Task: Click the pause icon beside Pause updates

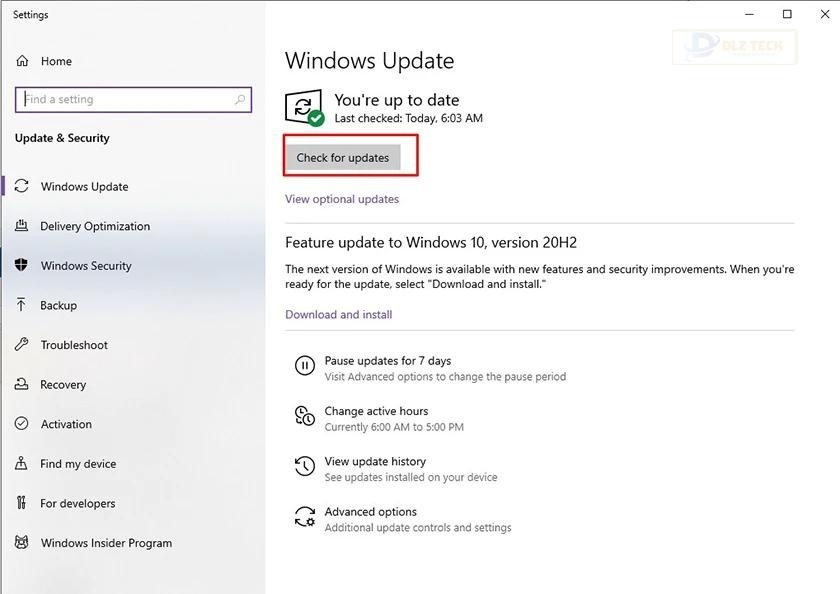Action: tap(305, 366)
